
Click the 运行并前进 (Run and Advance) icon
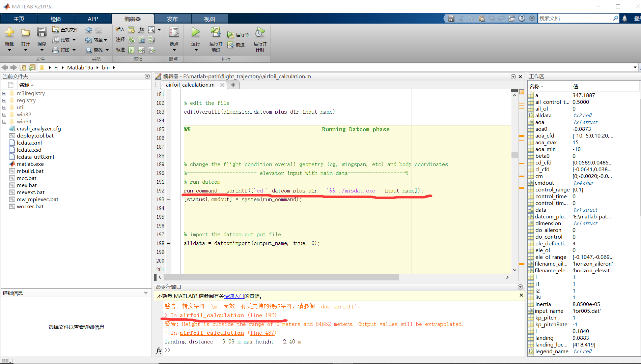click(x=216, y=32)
